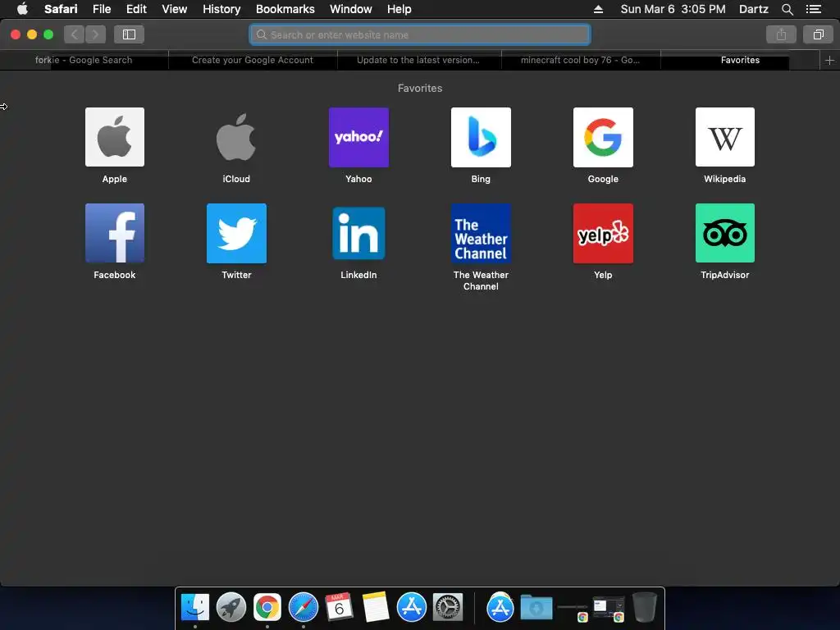This screenshot has height=630, width=840.
Task: Focus the search or website address field
Action: [420, 34]
